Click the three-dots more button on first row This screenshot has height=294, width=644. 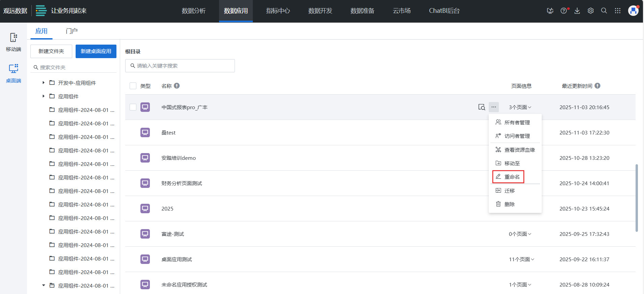click(494, 107)
